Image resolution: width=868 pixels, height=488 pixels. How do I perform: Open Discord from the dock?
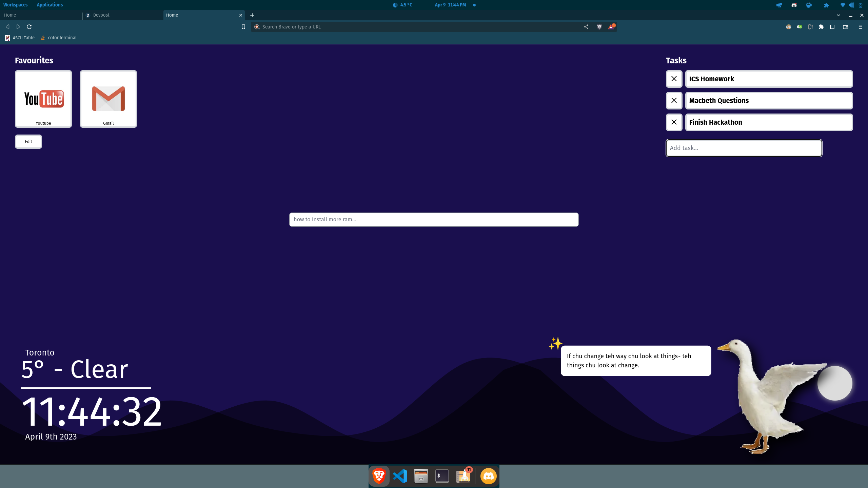pos(488,476)
